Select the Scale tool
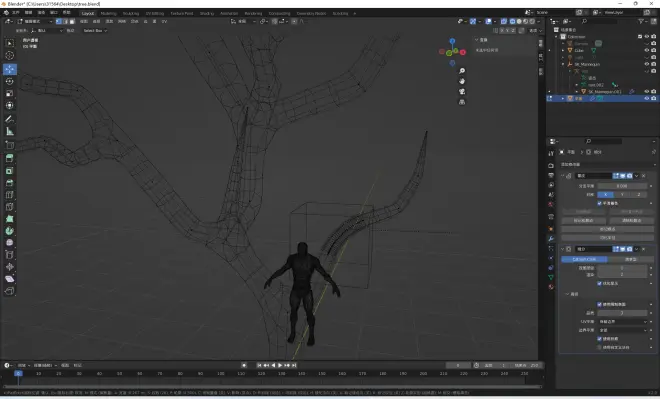Screen dimensions: 660x399 [x=9, y=93]
